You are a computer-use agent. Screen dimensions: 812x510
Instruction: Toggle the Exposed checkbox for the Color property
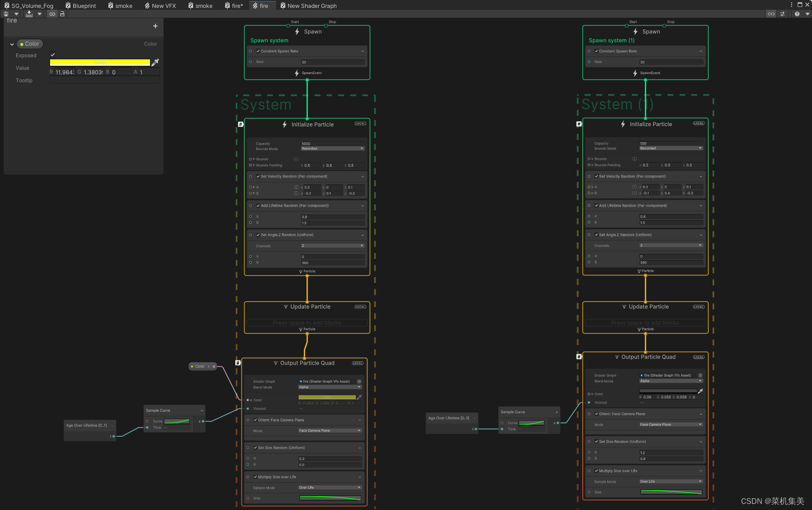(53, 54)
